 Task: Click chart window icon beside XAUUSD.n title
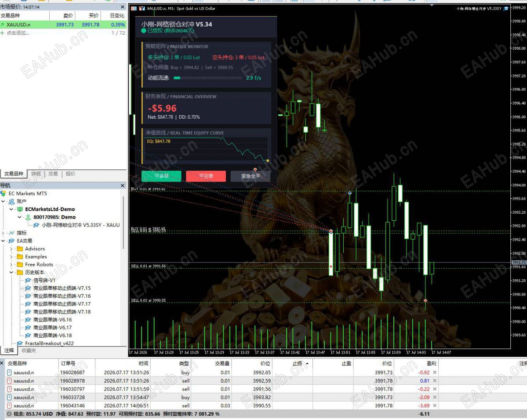pos(134,8)
